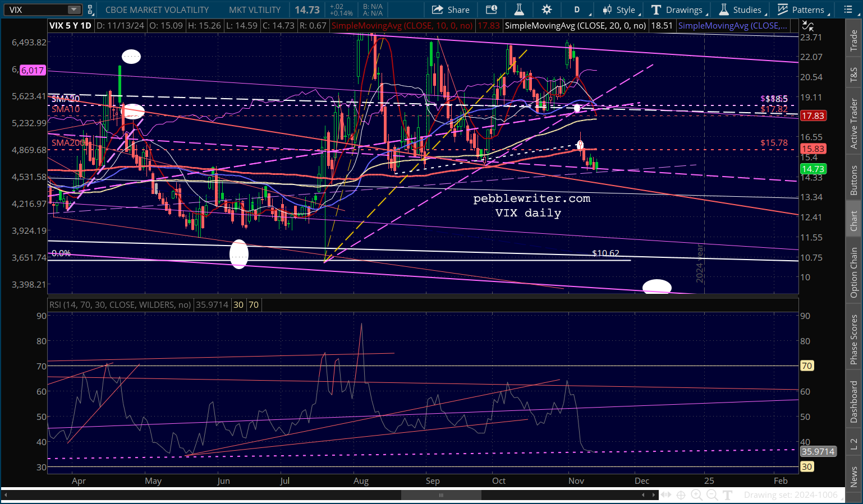Click the horizontal chart scrollbar thumb

click(441, 495)
